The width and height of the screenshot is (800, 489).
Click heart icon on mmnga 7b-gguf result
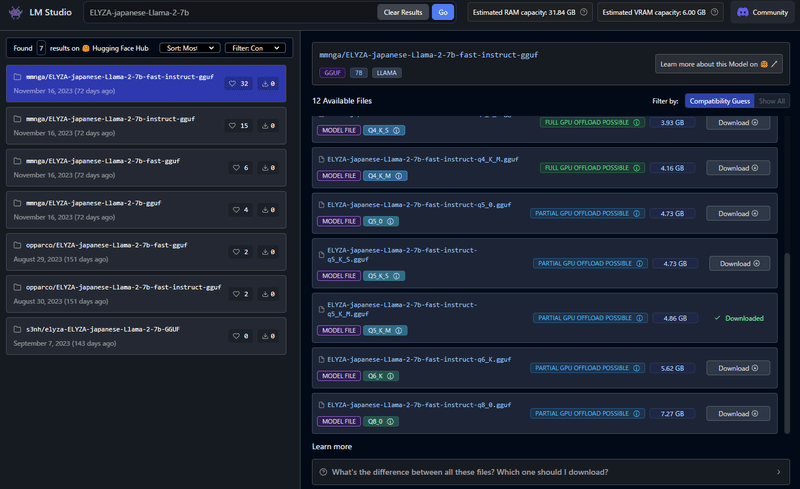pos(236,210)
